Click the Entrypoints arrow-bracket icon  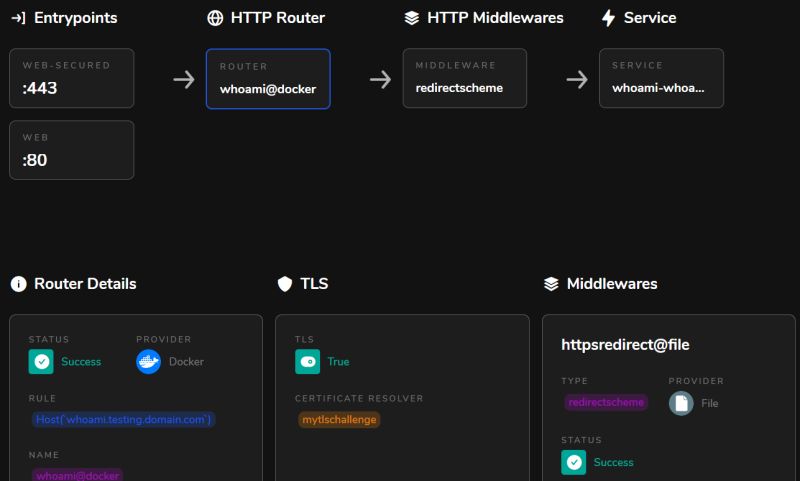(18, 18)
